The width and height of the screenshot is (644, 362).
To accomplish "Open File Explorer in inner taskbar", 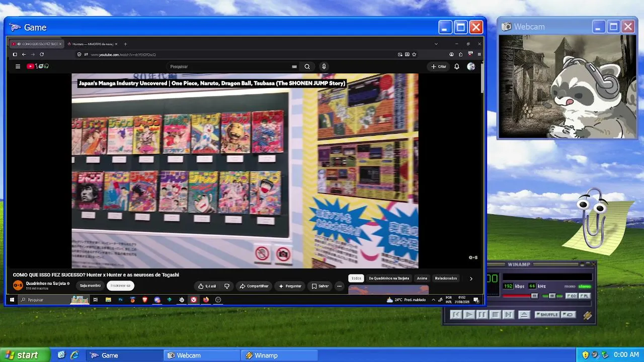I will point(108,300).
